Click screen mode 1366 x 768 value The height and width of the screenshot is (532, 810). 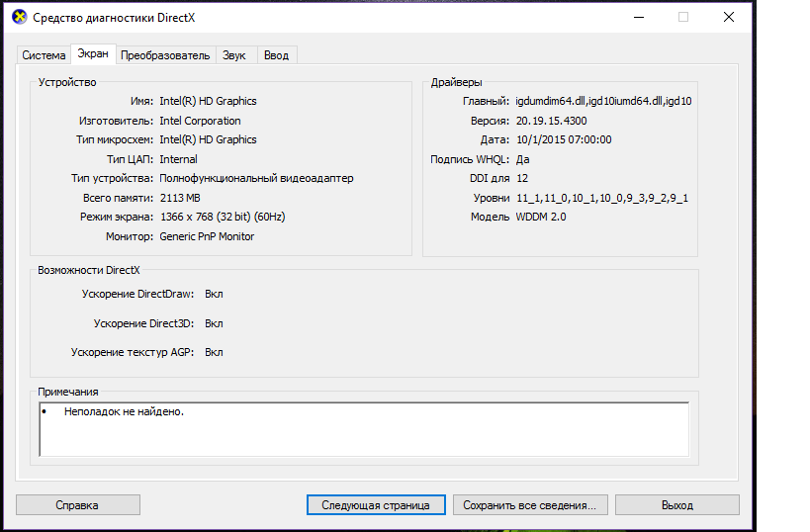click(223, 217)
